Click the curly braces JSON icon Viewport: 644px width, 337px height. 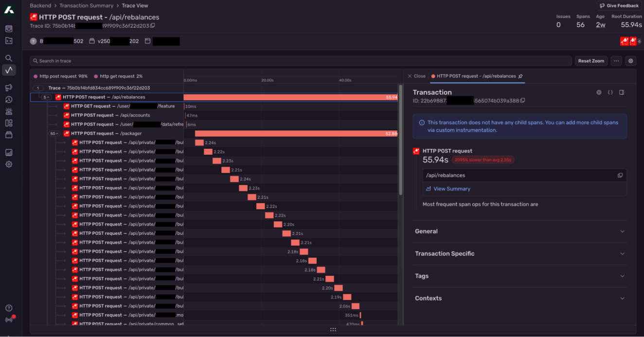pos(610,92)
